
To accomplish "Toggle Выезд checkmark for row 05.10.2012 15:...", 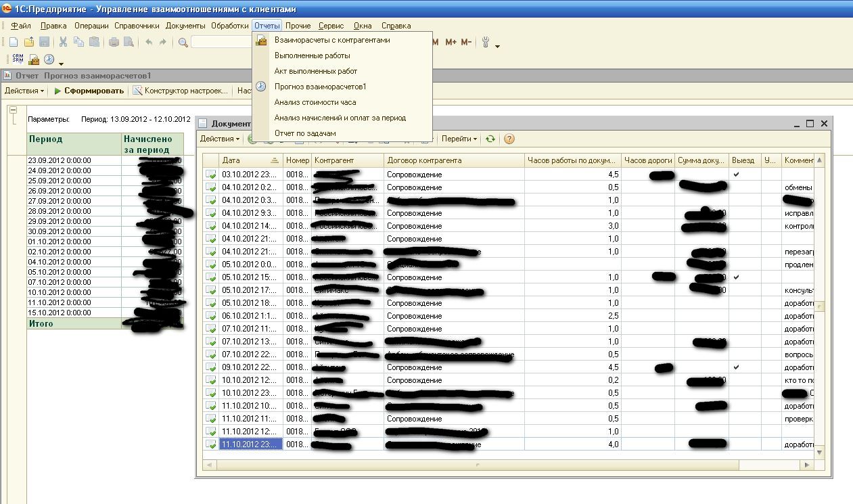I will [736, 277].
